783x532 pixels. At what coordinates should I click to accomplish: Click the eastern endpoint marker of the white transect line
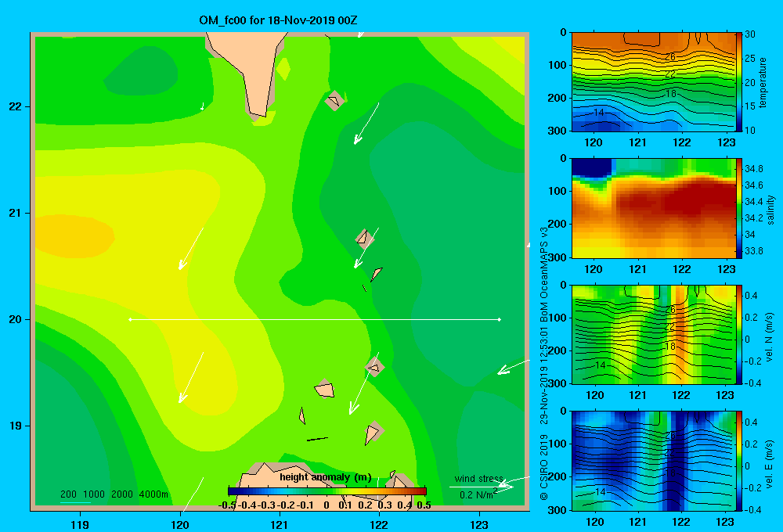(500, 319)
